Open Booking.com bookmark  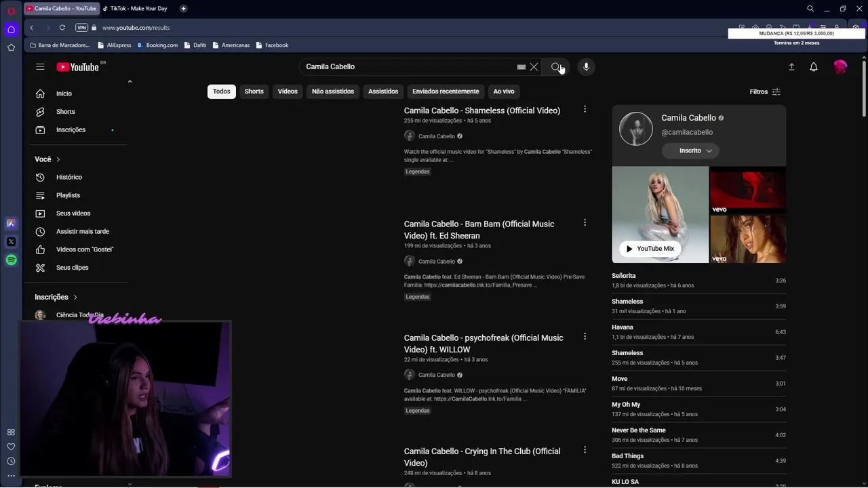tap(157, 45)
